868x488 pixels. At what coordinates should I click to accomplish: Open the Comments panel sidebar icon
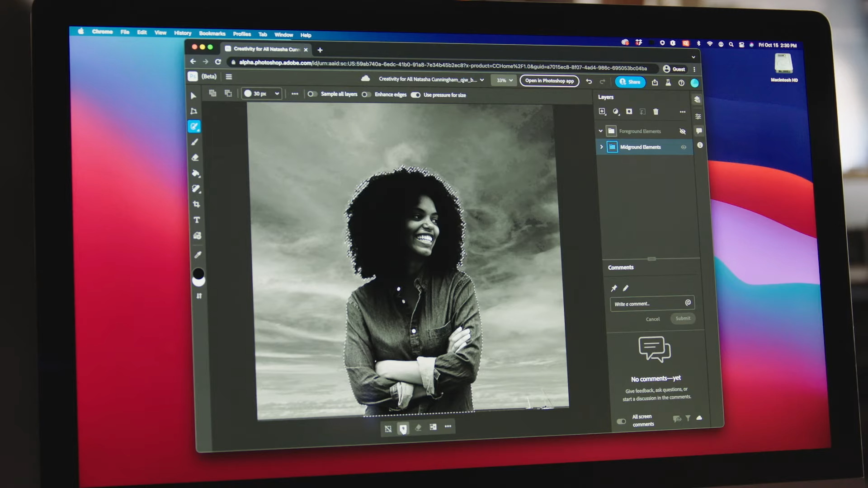coord(699,131)
